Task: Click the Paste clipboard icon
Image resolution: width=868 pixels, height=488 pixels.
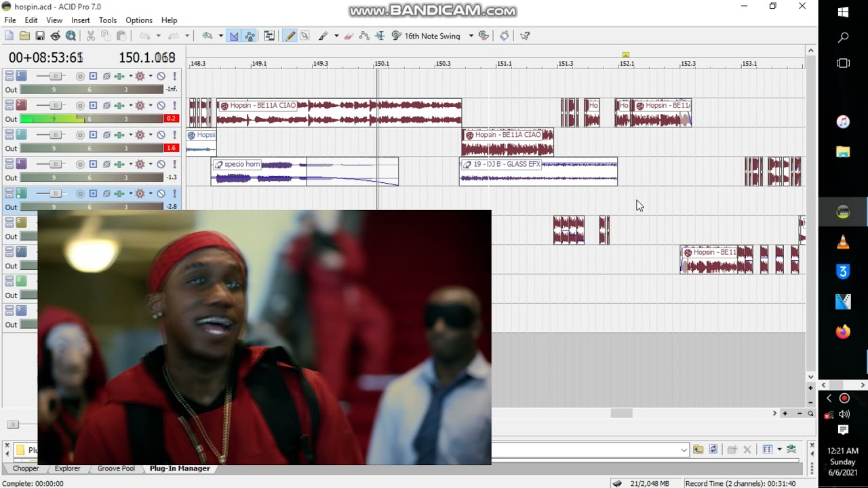Action: 121,36
